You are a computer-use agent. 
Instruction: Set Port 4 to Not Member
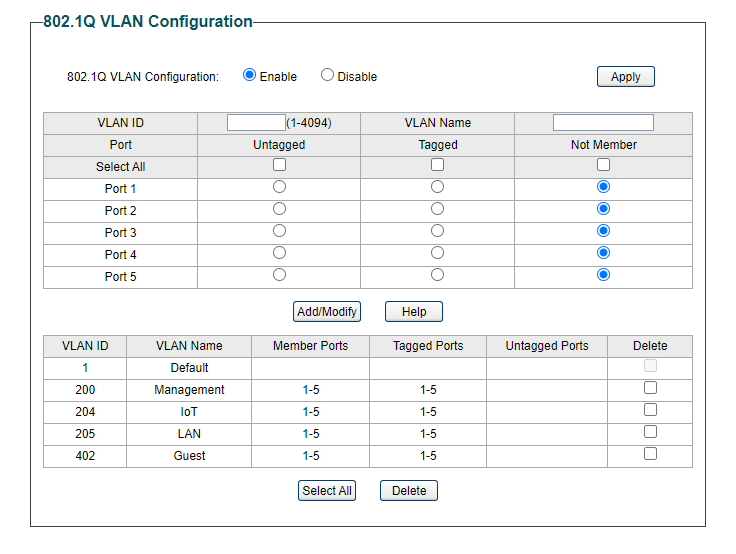coord(603,253)
